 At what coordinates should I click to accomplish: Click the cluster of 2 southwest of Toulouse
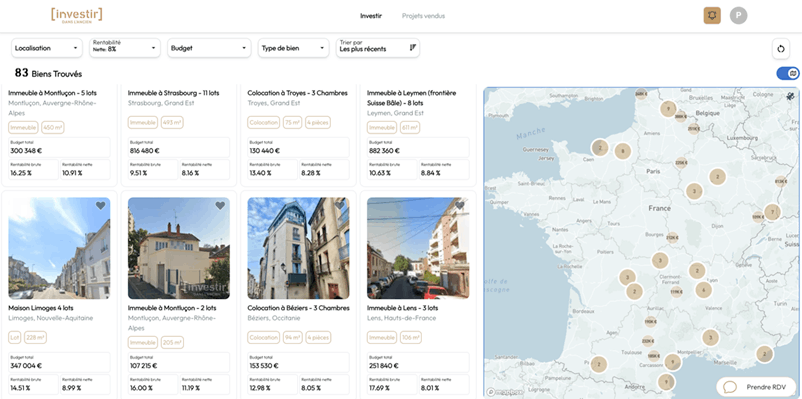point(599,365)
